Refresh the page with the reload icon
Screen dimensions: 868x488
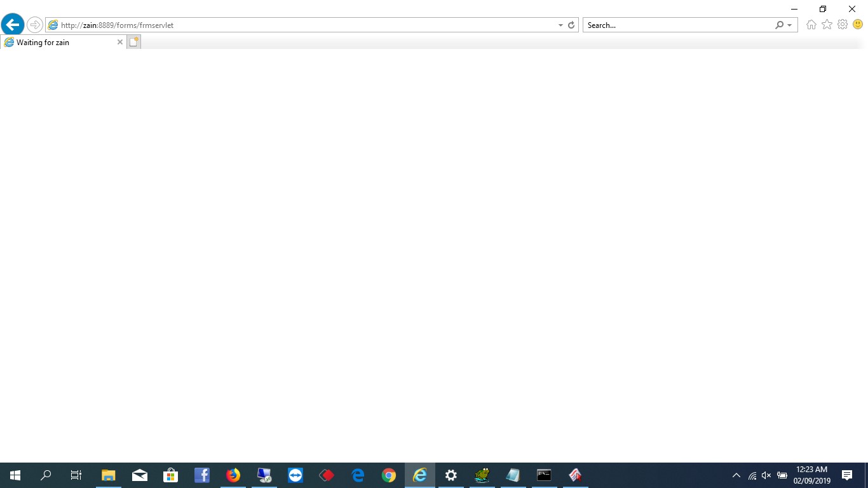click(x=571, y=25)
